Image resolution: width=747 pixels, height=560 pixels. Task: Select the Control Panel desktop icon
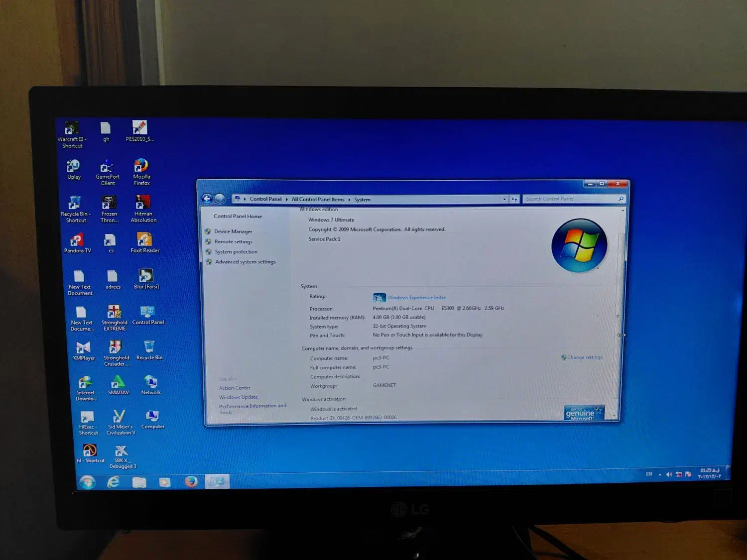[x=148, y=315]
